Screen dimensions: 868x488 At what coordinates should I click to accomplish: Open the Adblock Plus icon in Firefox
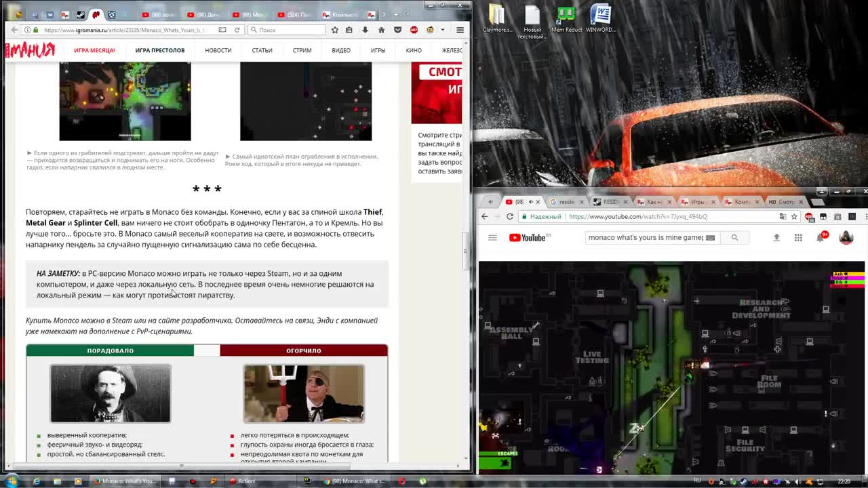[x=414, y=30]
